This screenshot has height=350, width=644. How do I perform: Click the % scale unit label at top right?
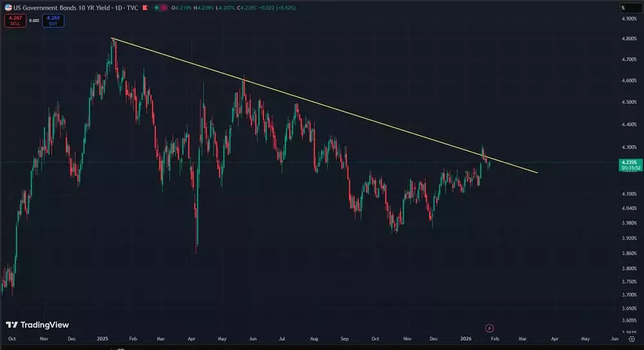click(x=623, y=7)
